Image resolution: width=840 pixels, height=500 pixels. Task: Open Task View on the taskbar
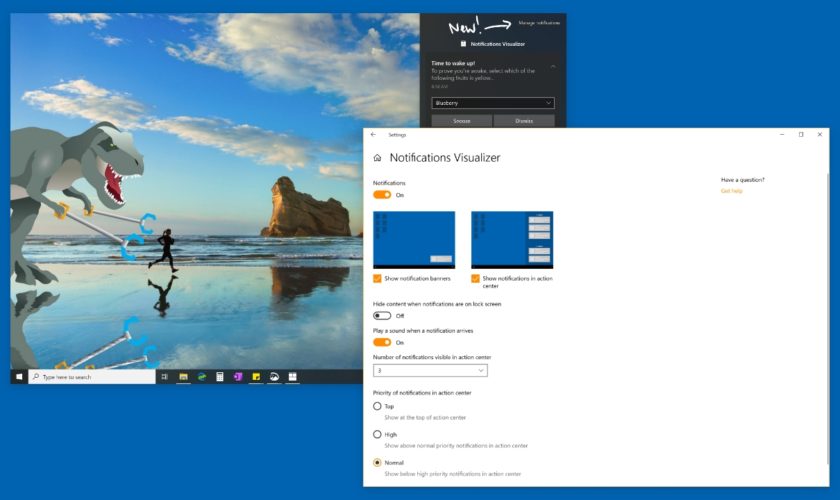coord(164,377)
